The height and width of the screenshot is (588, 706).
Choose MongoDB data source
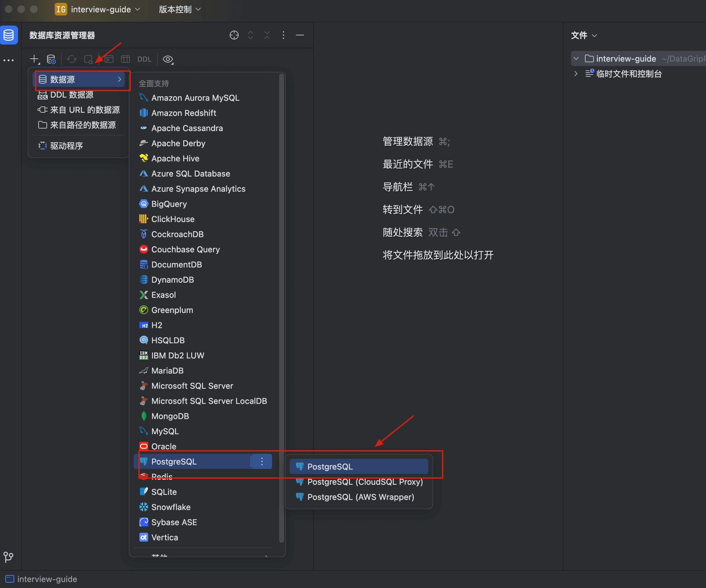click(203, 416)
